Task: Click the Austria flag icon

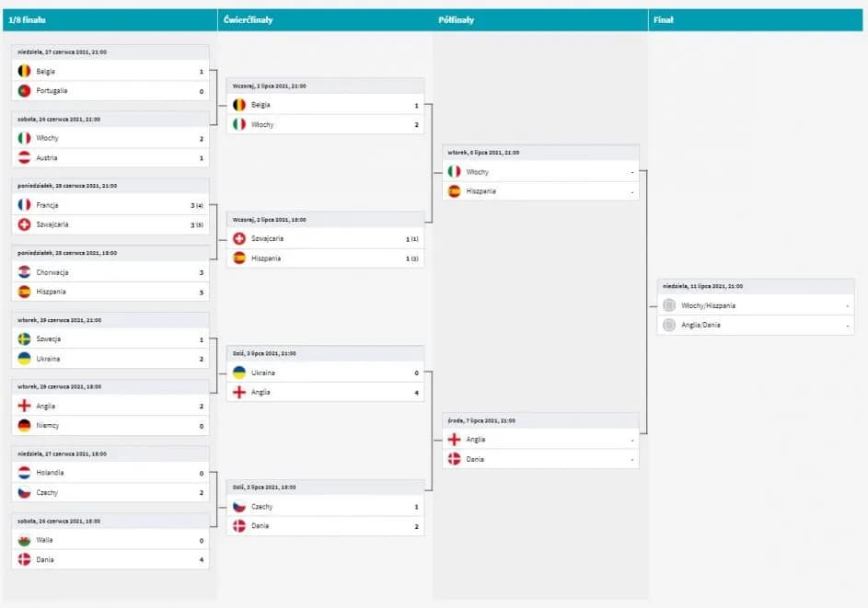Action: click(24, 158)
